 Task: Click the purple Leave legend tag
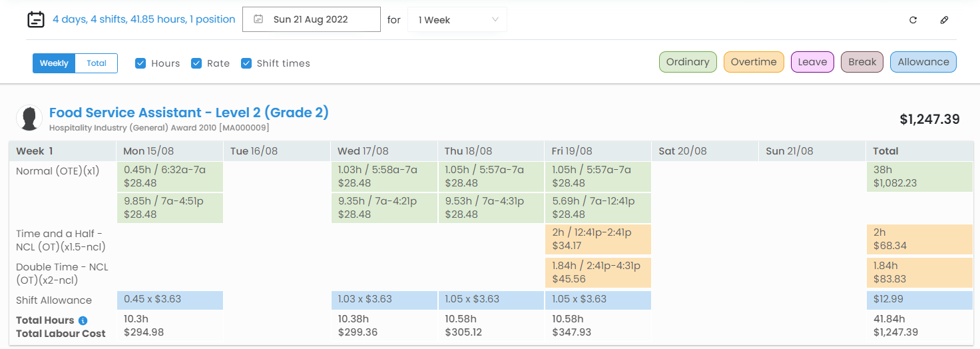point(812,62)
